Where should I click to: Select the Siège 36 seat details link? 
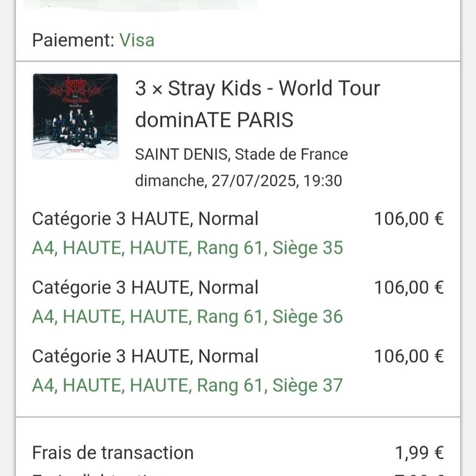pyautogui.click(x=188, y=317)
